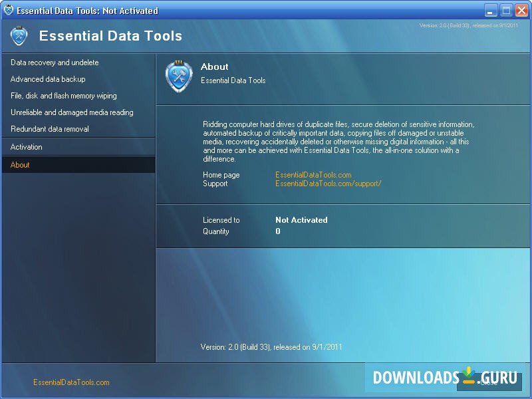Select Advanced data backup

(x=48, y=79)
